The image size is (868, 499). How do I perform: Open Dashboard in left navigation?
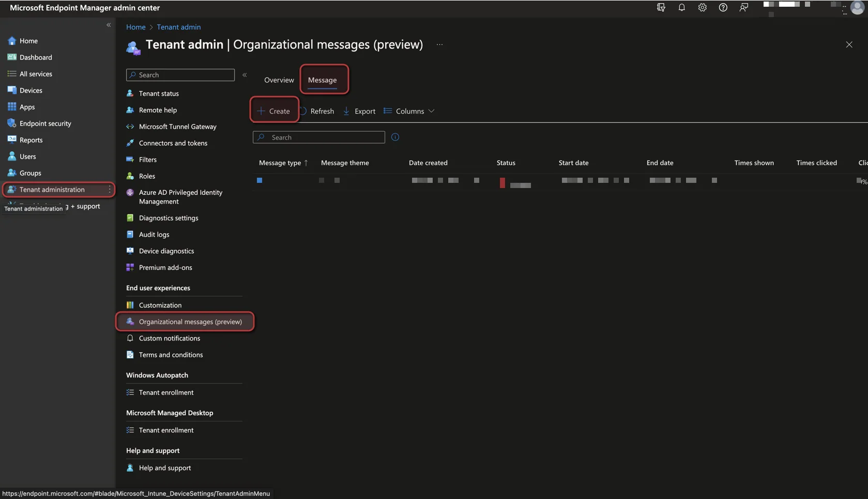coord(36,57)
